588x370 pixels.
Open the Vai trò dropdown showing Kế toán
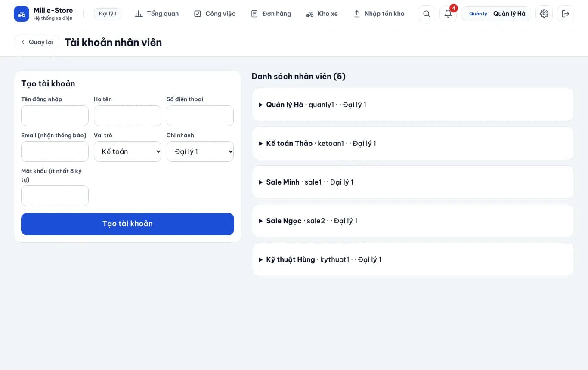(127, 151)
